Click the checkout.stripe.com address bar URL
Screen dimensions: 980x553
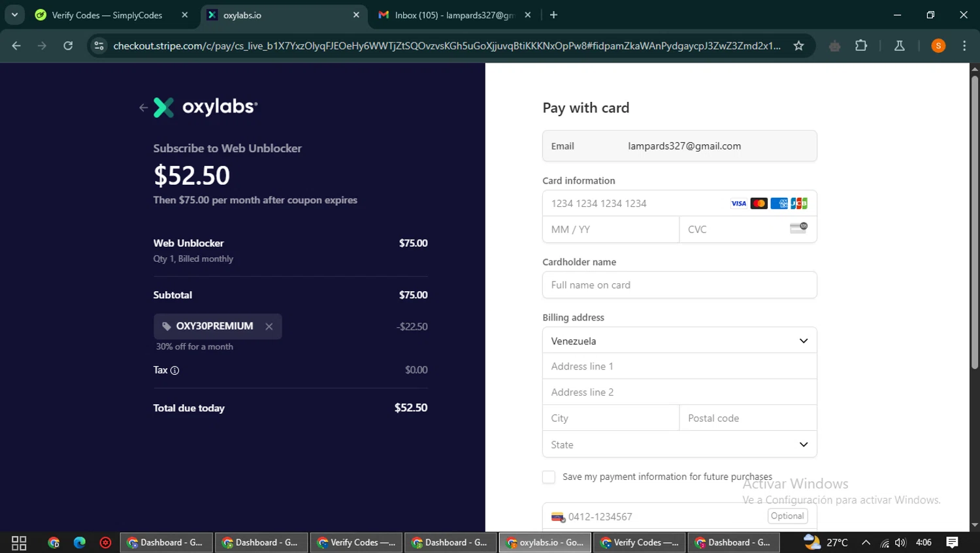447,46
